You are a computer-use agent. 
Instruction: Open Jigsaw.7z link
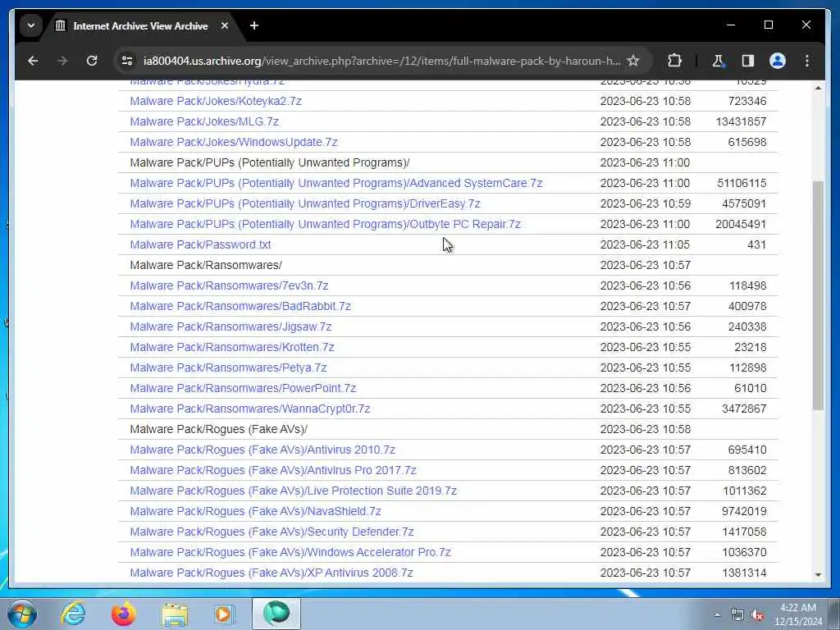[231, 326]
